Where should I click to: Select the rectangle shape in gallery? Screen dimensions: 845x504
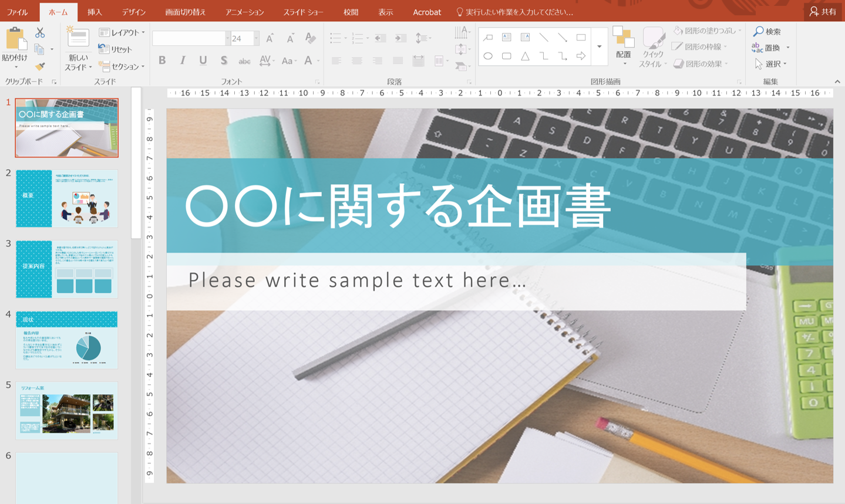(581, 38)
